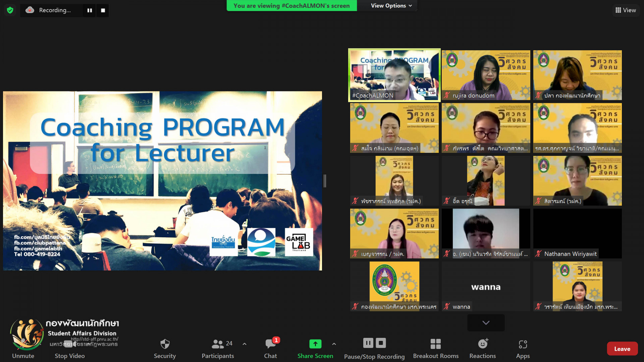Viewport: 644px width, 362px height.
Task: Show next page of gallery participants
Action: (486, 322)
